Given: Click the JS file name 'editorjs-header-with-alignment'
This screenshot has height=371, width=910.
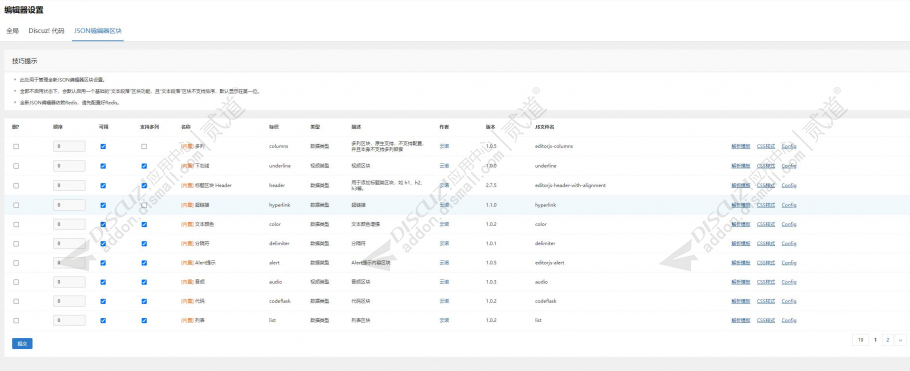Looking at the screenshot, I should coord(570,186).
